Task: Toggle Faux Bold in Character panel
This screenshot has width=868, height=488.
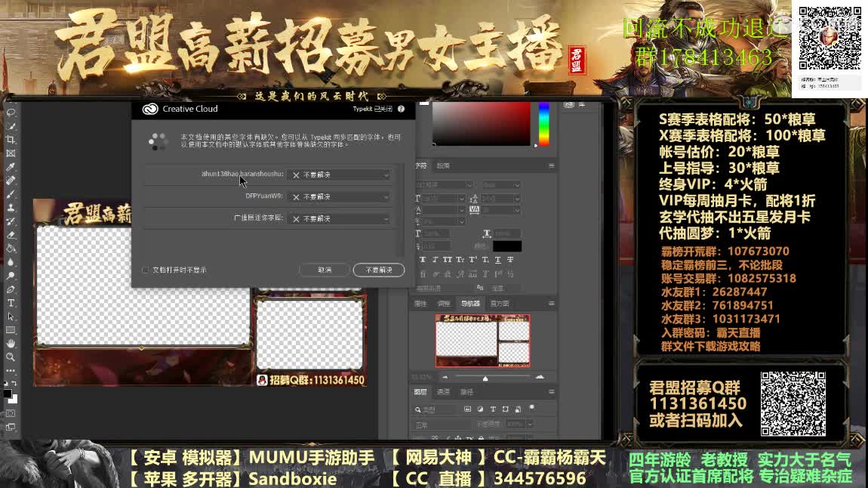Action: pos(423,260)
